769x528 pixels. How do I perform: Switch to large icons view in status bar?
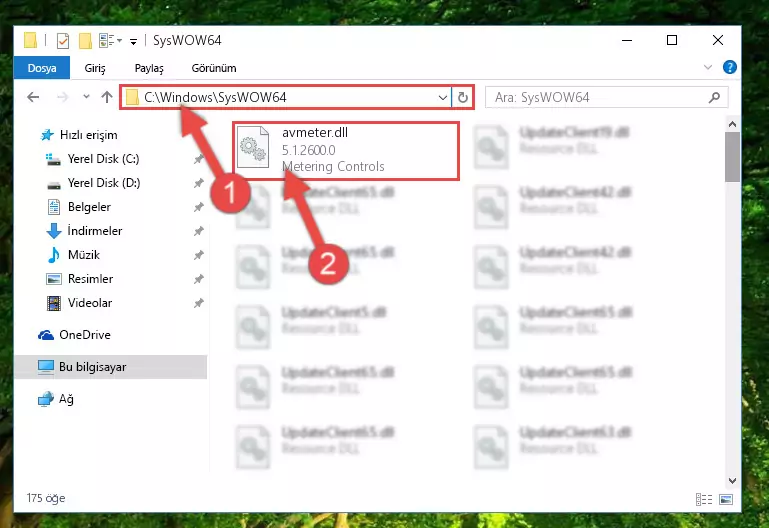coord(726,500)
